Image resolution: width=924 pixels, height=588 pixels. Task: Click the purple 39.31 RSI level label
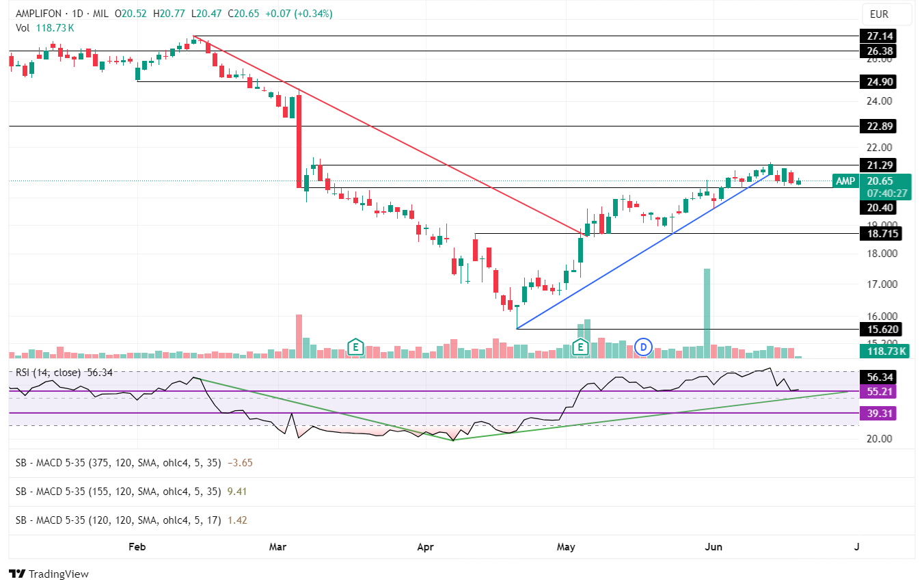tap(878, 413)
